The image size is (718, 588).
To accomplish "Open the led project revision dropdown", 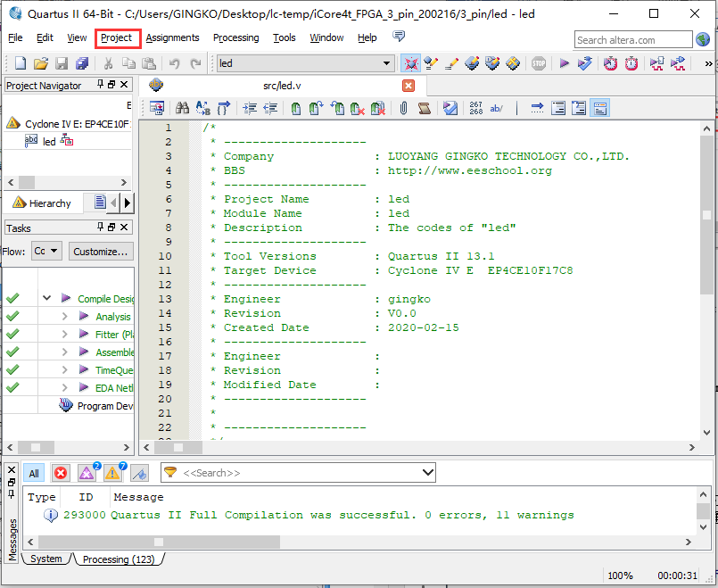I will pos(387,63).
